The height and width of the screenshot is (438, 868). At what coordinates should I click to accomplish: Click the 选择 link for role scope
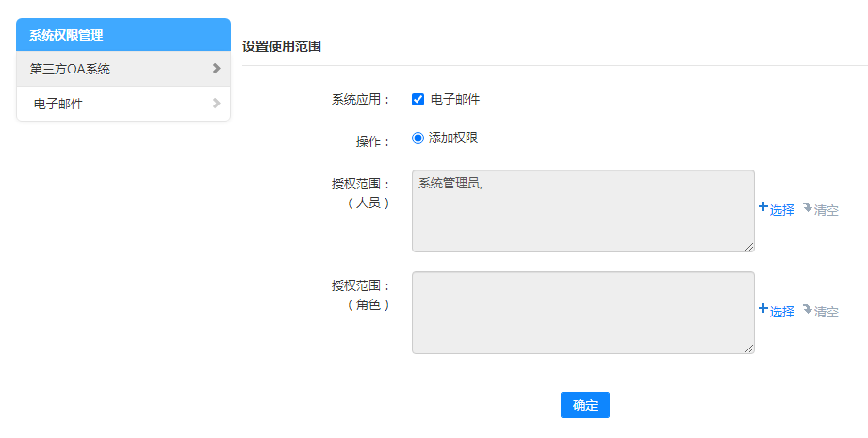[x=782, y=312]
